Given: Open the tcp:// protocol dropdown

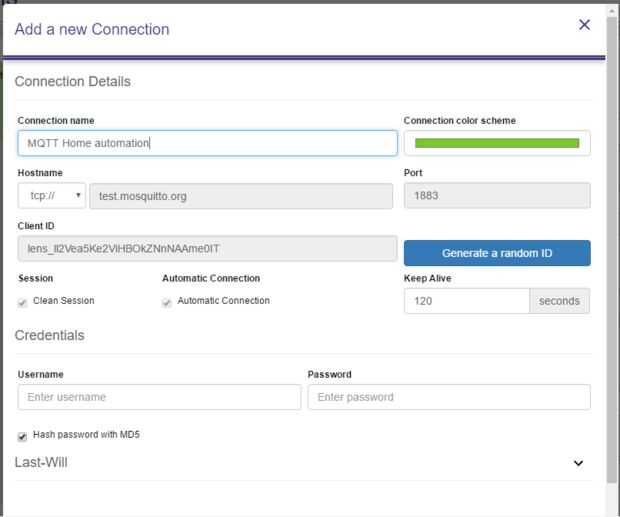Looking at the screenshot, I should click(51, 196).
